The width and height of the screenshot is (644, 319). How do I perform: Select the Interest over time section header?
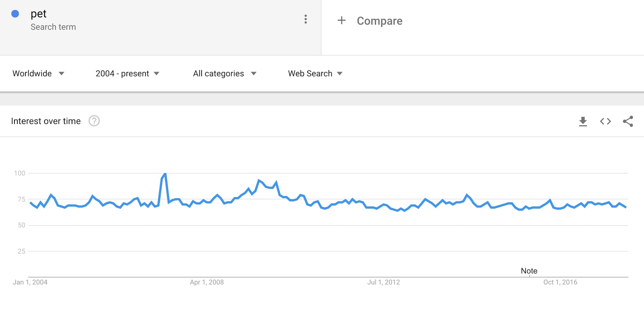(46, 121)
